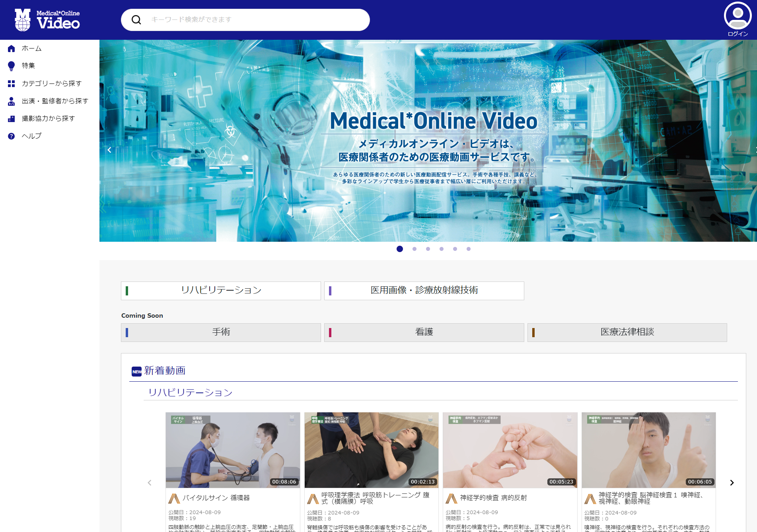Click the person icon for 出演・監修者

click(12, 101)
